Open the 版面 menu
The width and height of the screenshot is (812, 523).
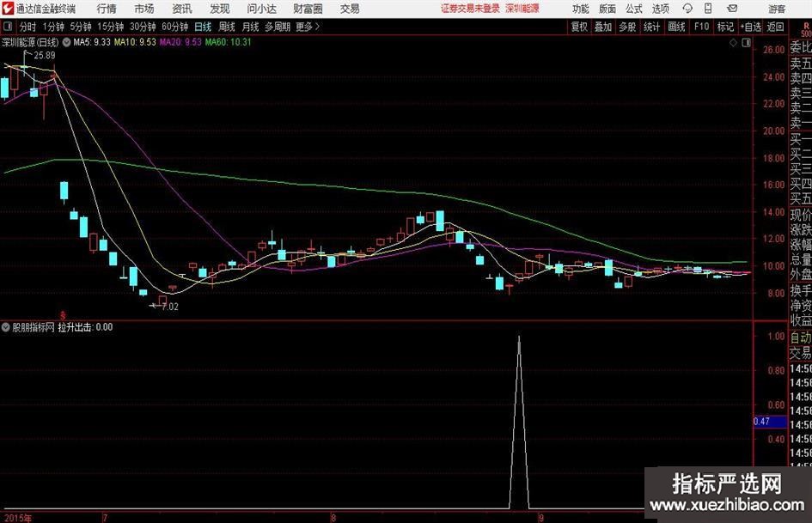[x=607, y=9]
